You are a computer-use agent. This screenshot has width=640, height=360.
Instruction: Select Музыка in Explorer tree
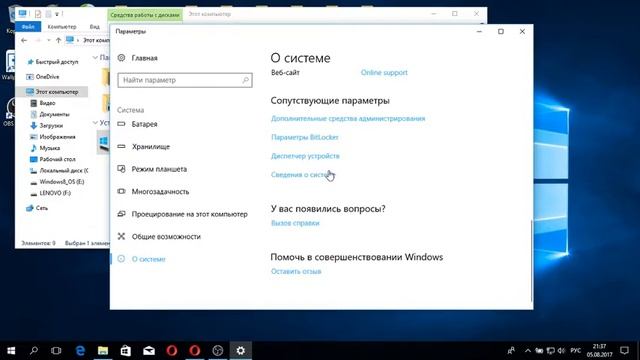point(50,148)
